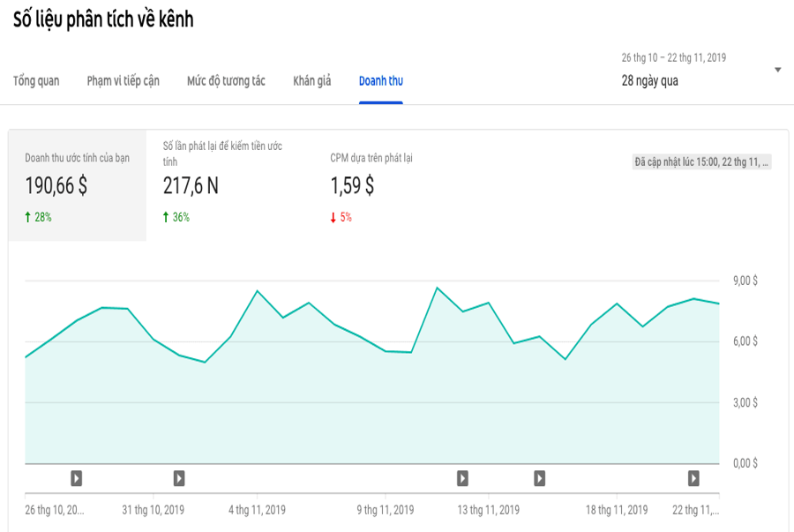The image size is (794, 532).
Task: Click the Số liệu phân tích về kênh heading
Action: (103, 20)
